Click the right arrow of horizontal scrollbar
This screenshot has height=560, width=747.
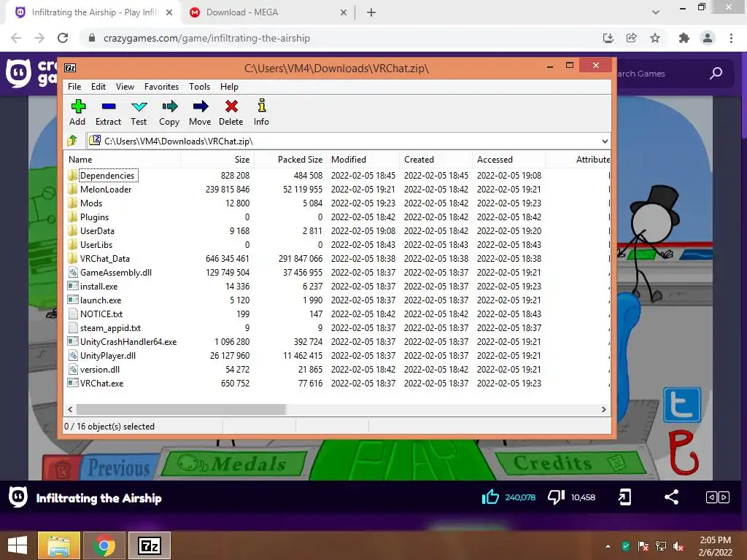(x=603, y=409)
